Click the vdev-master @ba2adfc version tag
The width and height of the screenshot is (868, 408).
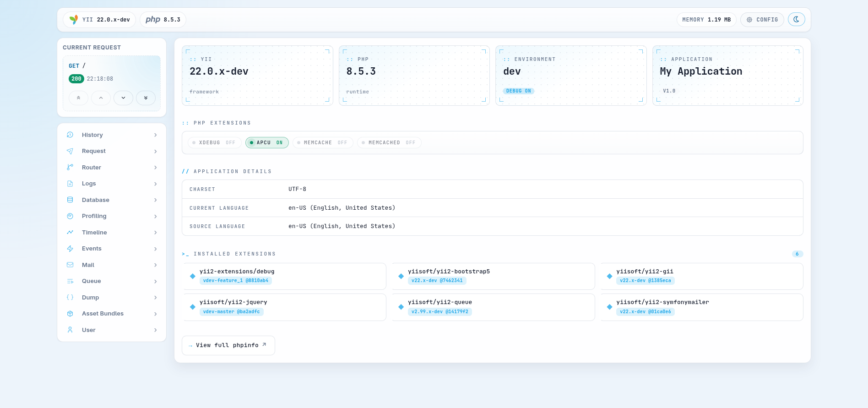[x=232, y=312]
